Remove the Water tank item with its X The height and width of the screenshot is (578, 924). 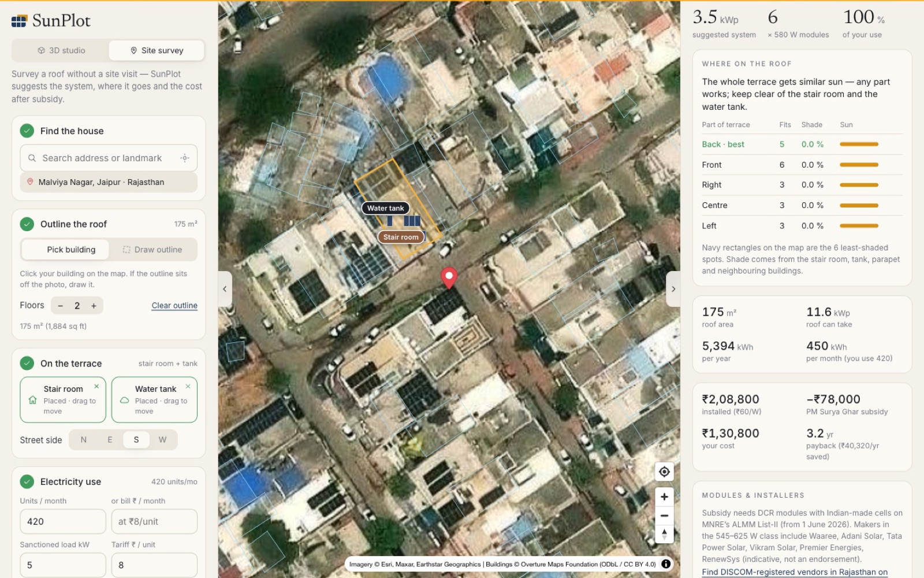pyautogui.click(x=188, y=386)
